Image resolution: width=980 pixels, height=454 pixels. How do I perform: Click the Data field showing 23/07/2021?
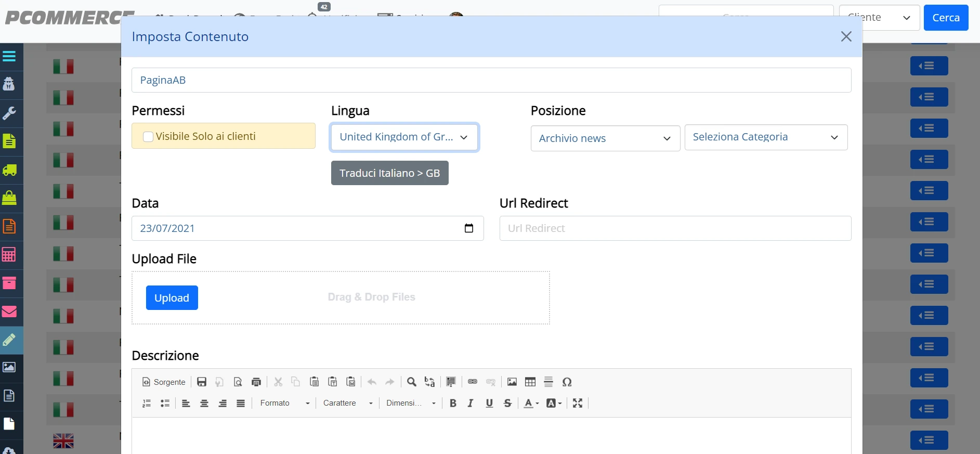point(308,228)
